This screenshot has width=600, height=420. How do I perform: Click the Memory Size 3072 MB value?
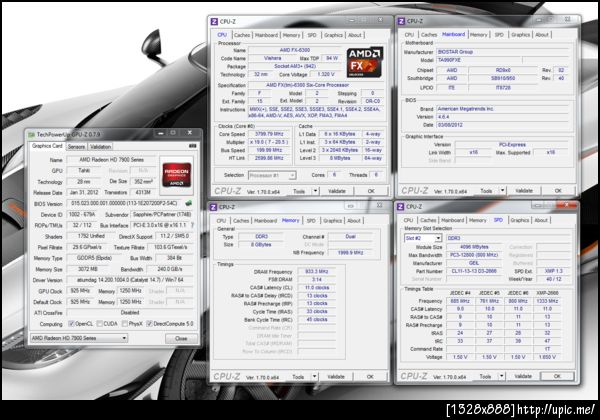click(88, 269)
